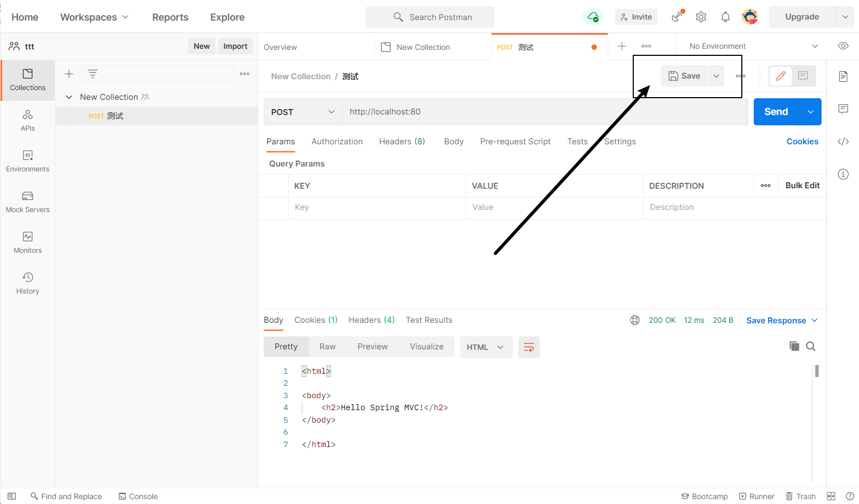Click the filter collections icon

[93, 74]
